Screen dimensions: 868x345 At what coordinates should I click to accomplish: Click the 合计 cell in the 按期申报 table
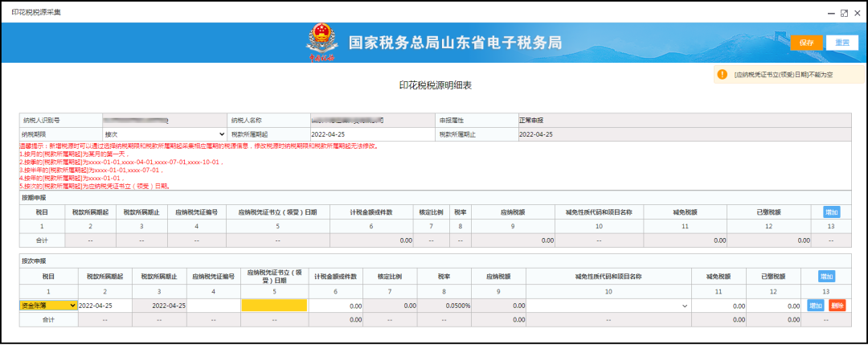[42, 240]
